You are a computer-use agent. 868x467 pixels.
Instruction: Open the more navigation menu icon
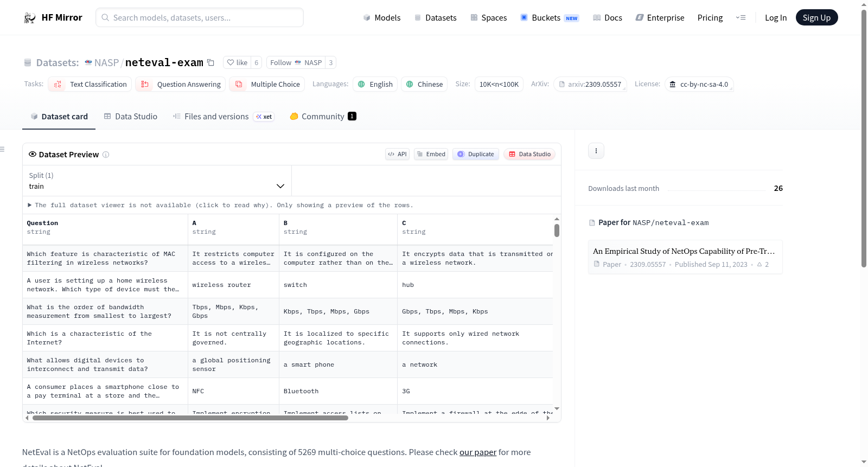(x=741, y=18)
